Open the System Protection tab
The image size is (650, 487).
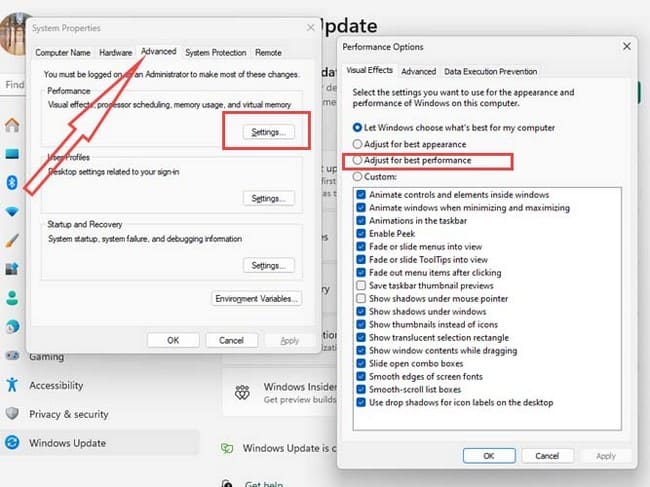[x=215, y=52]
